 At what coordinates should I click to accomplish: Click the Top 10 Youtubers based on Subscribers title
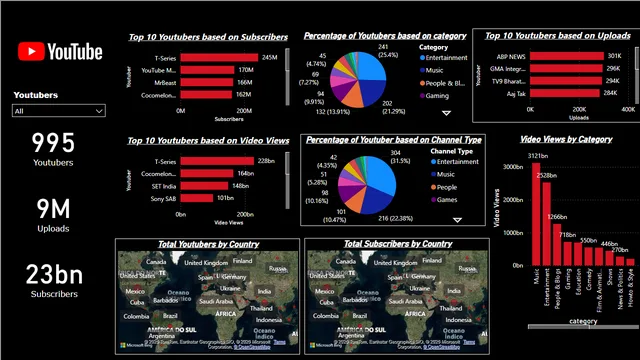(208, 37)
